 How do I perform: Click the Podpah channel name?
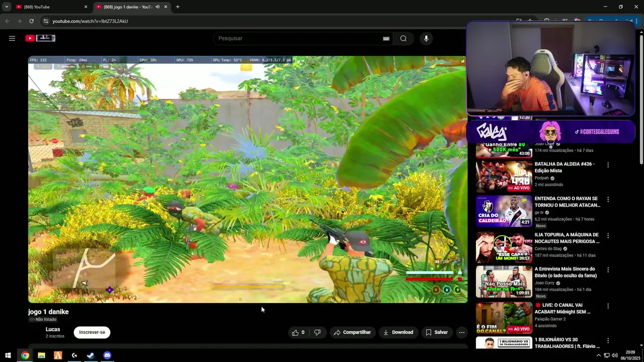point(541,178)
